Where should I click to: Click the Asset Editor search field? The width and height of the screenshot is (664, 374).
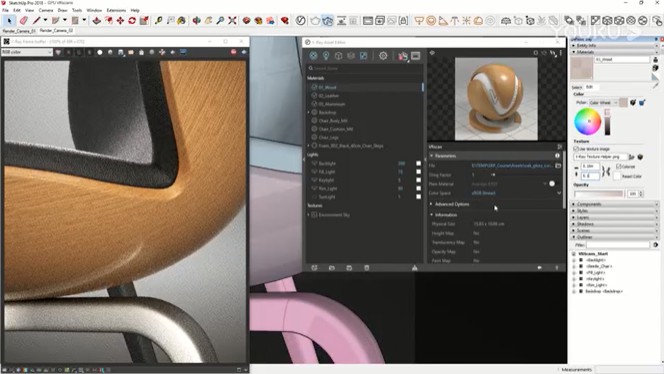click(x=365, y=68)
